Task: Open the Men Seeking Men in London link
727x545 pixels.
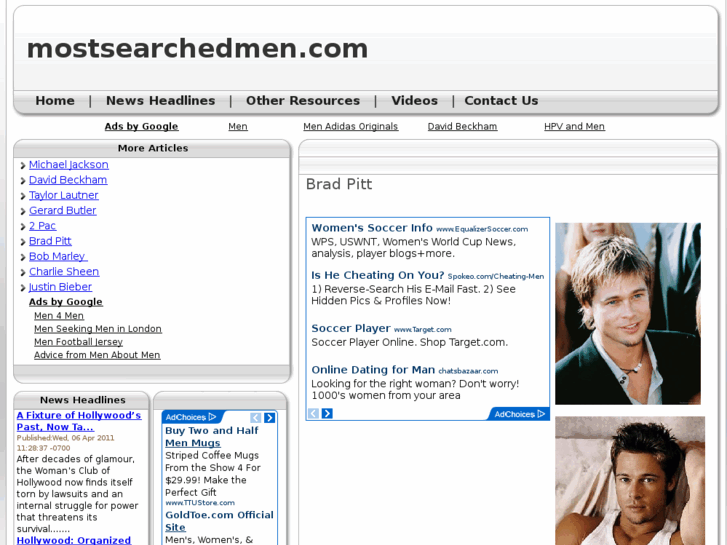Action: [x=98, y=329]
